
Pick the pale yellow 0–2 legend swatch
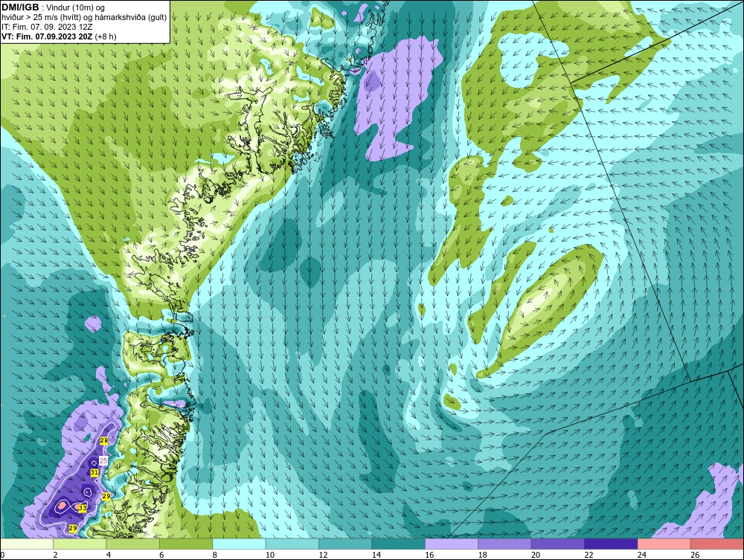coord(27,544)
